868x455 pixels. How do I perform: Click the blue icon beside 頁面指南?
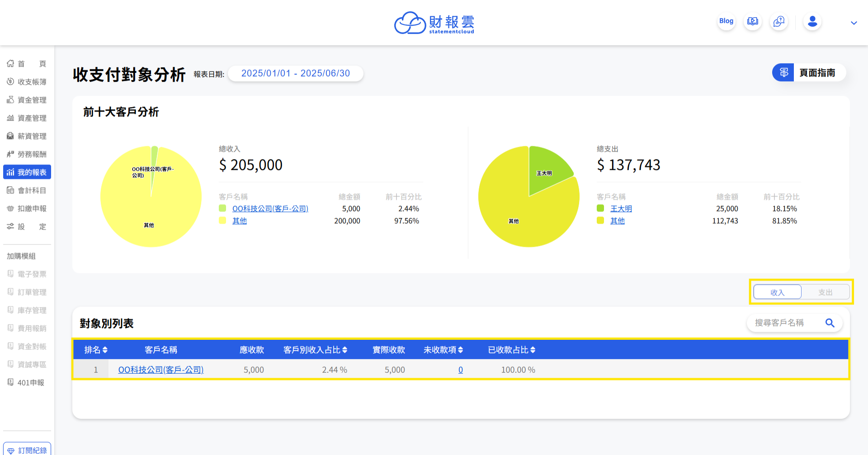[x=783, y=73]
